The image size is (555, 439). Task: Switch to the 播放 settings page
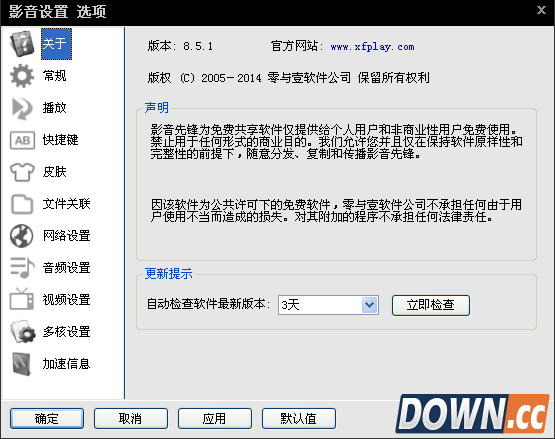click(55, 108)
